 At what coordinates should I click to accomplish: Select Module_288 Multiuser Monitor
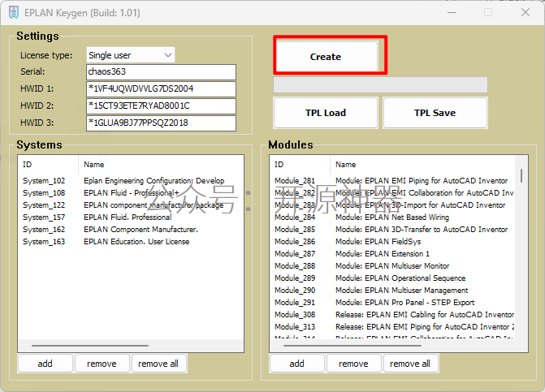tap(392, 265)
